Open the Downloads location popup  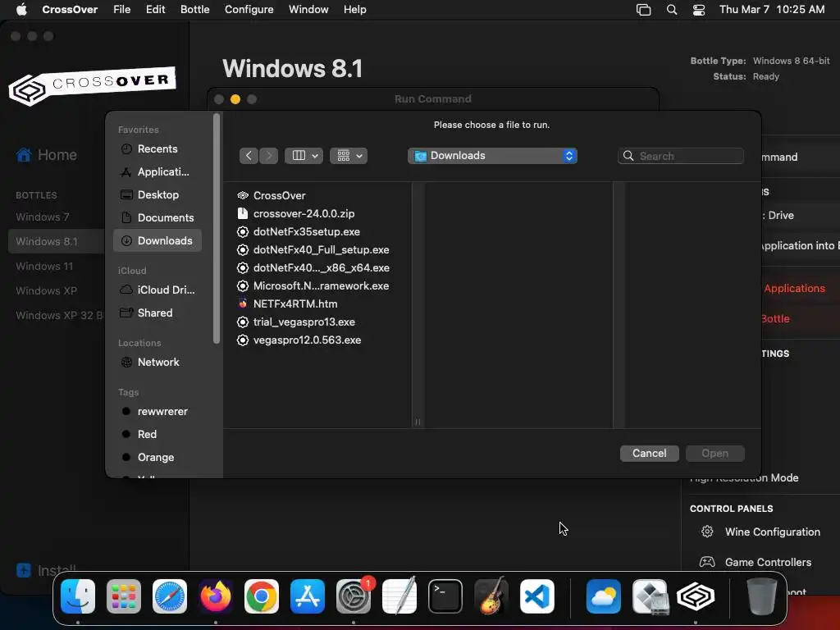tap(492, 155)
